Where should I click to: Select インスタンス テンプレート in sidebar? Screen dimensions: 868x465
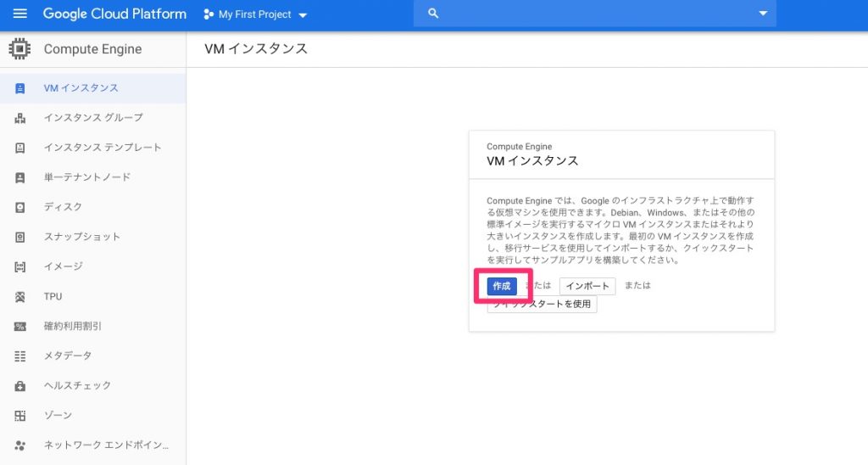(x=103, y=148)
